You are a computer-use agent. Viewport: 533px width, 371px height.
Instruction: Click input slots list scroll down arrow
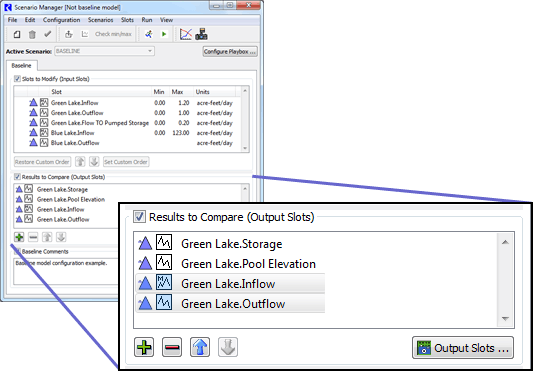(245, 148)
